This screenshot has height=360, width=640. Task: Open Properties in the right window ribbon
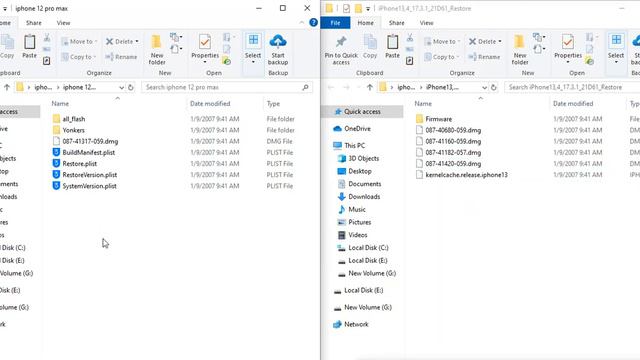[x=568, y=49]
